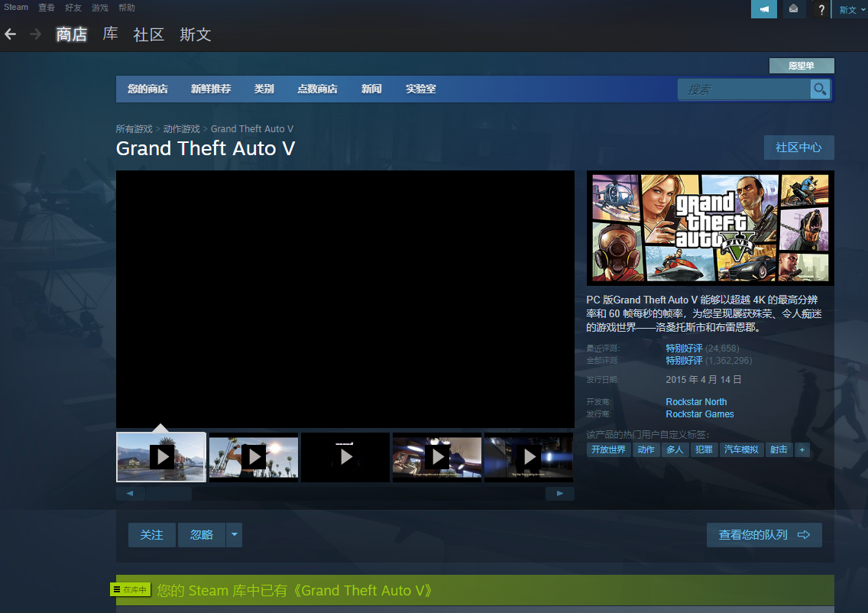Click the release date 2015 年 4 月 14 日
Screen dimensions: 868x613
[x=703, y=380]
